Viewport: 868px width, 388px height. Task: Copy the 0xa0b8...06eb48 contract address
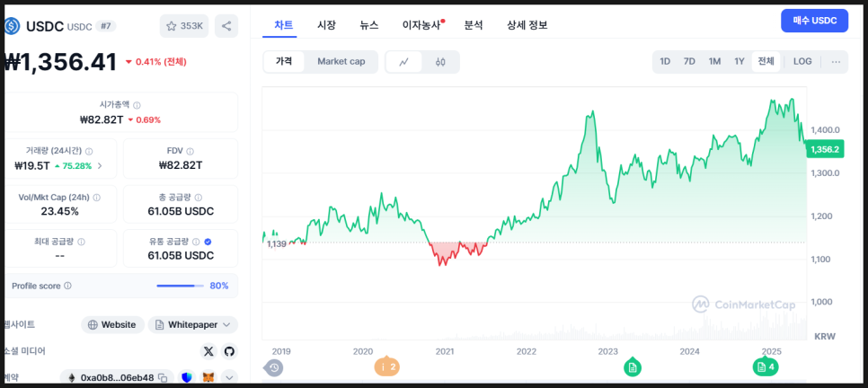click(163, 378)
